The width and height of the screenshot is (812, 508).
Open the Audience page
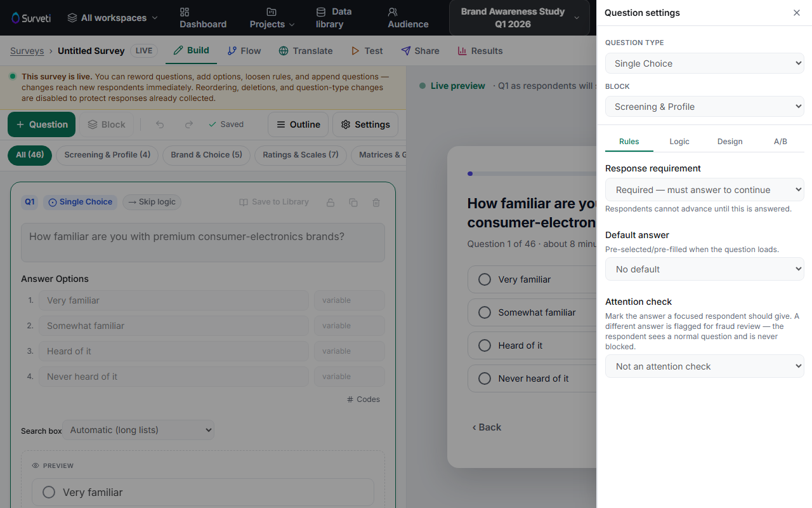[x=408, y=18]
